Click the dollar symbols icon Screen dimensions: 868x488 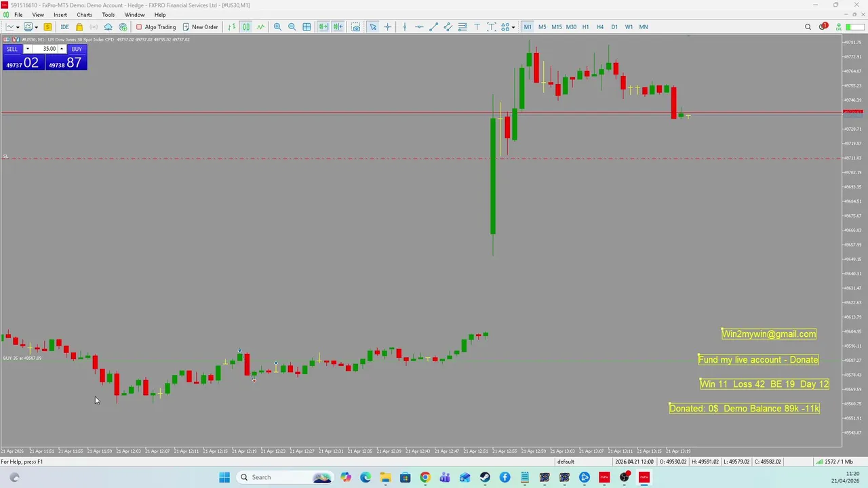click(47, 27)
